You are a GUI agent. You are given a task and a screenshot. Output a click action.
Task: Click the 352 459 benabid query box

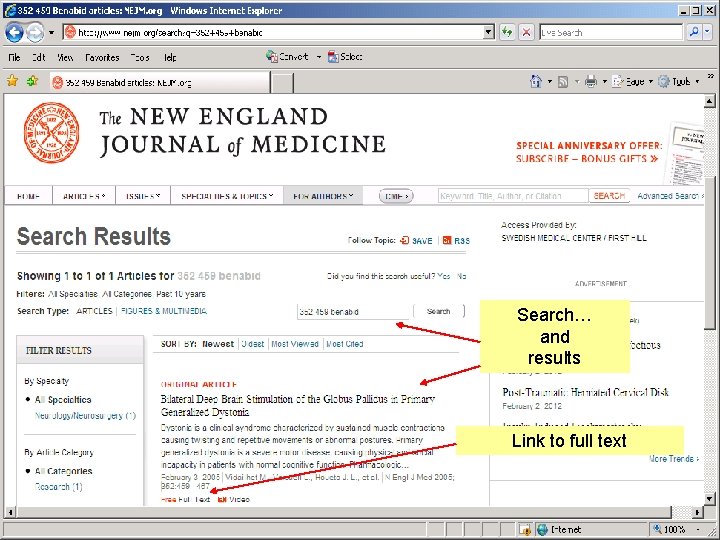(x=353, y=312)
